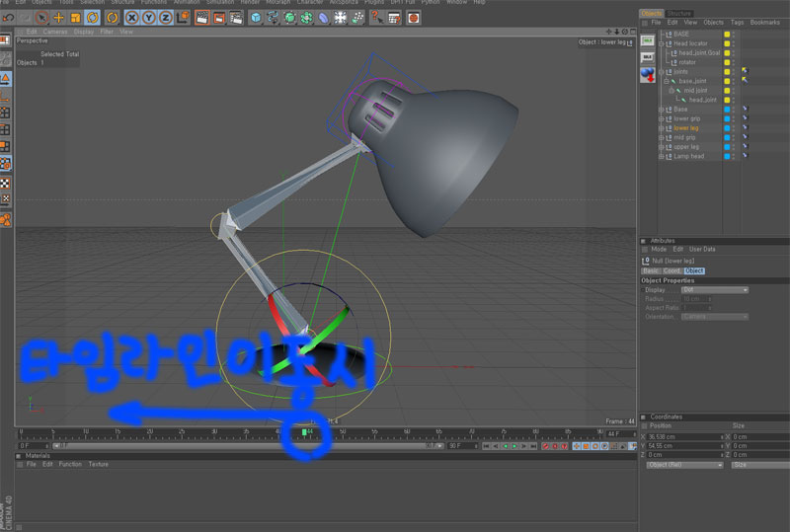Click green current-frame marker on timeline
Image resolution: width=790 pixels, height=532 pixels.
304,432
